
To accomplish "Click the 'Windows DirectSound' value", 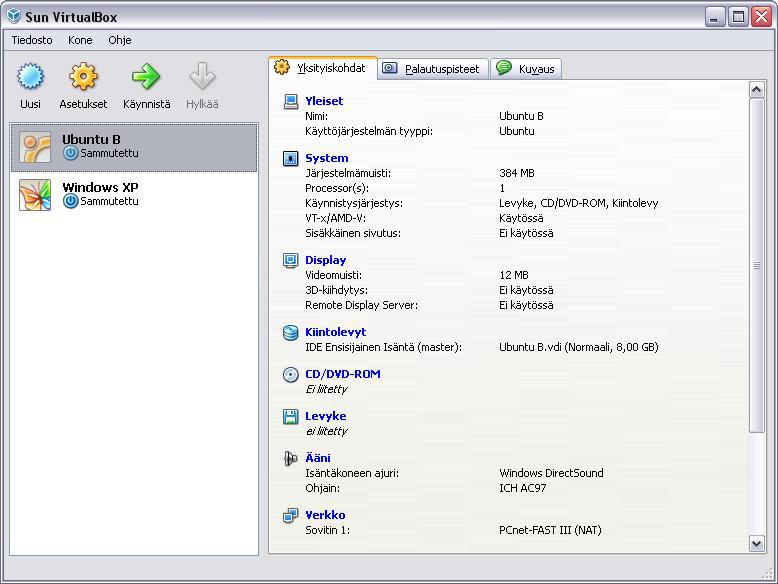I will click(551, 473).
